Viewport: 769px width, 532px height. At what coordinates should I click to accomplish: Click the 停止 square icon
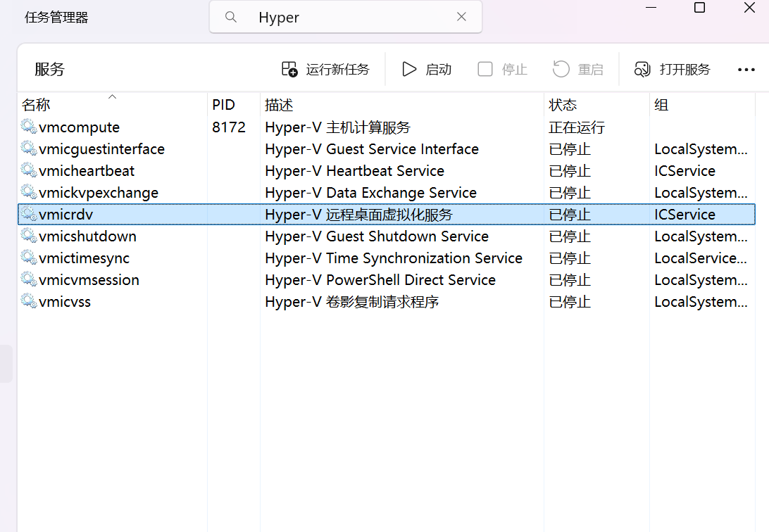tap(485, 69)
